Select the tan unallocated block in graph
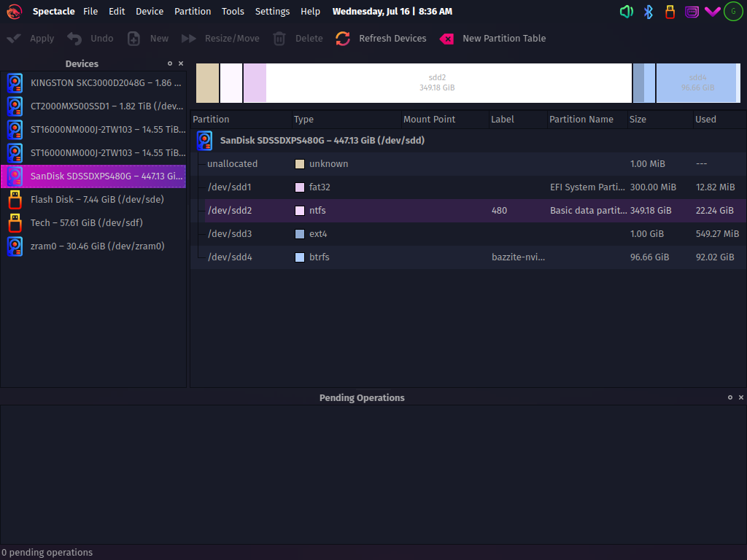Image resolution: width=747 pixels, height=560 pixels. (x=208, y=83)
